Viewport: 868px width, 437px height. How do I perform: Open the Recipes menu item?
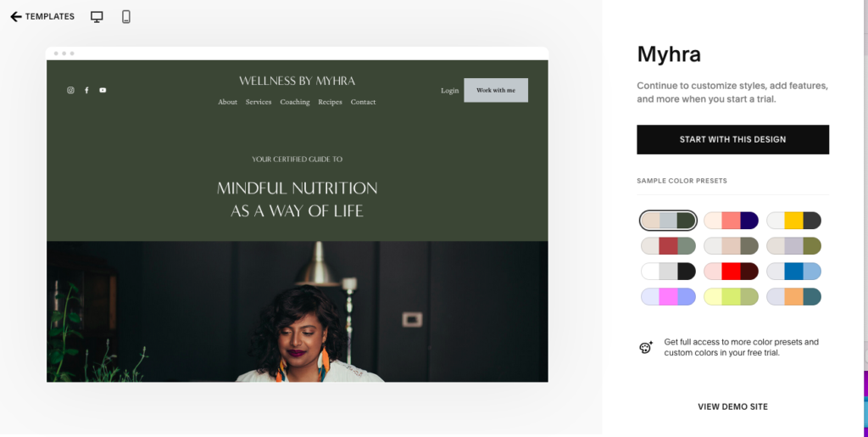point(330,102)
